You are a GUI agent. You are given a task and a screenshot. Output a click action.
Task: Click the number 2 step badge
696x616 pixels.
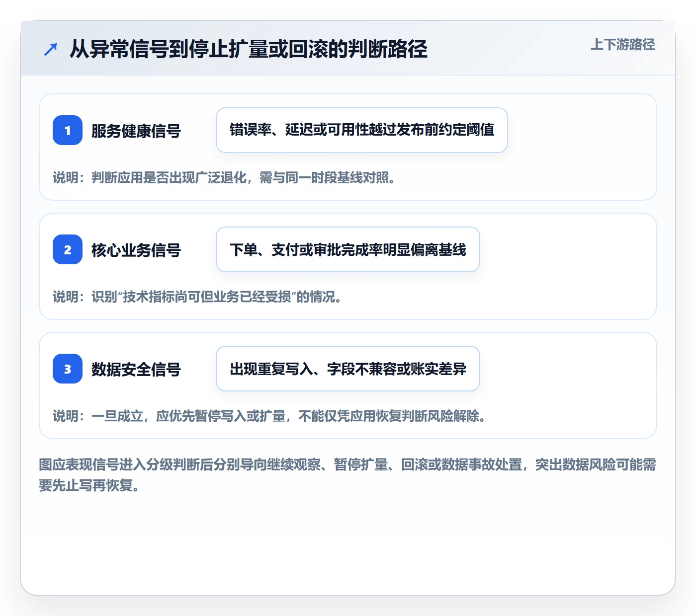pyautogui.click(x=68, y=249)
